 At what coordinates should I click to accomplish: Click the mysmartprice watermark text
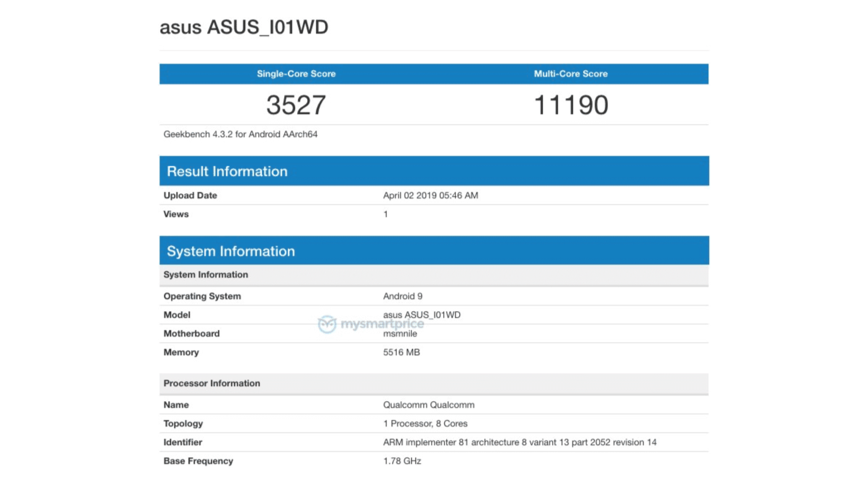point(382,324)
